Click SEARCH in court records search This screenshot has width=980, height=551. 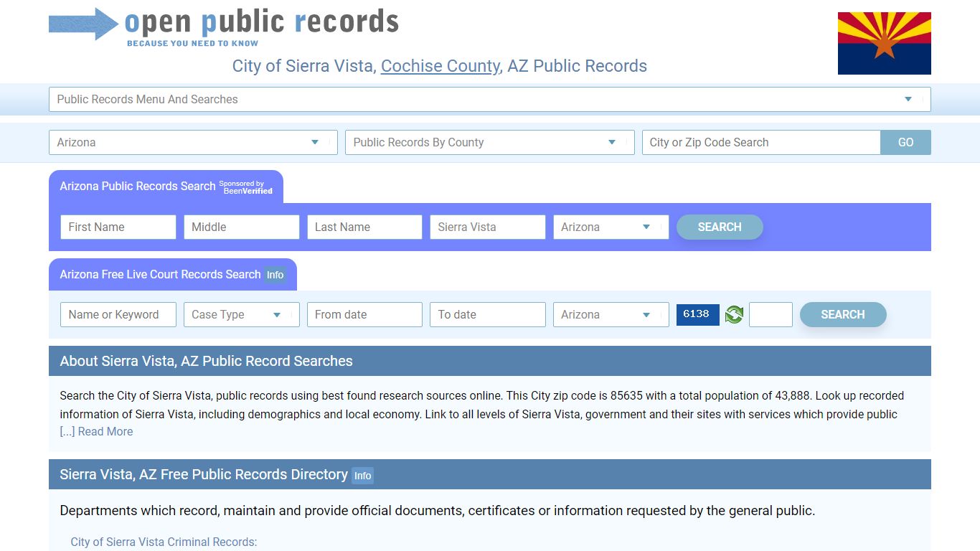[x=843, y=314]
